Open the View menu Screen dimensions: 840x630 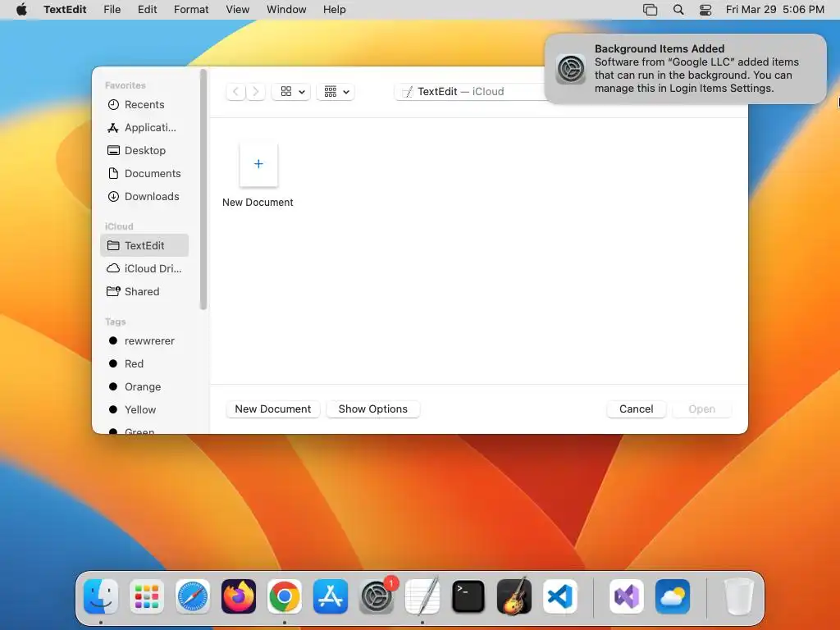point(237,10)
